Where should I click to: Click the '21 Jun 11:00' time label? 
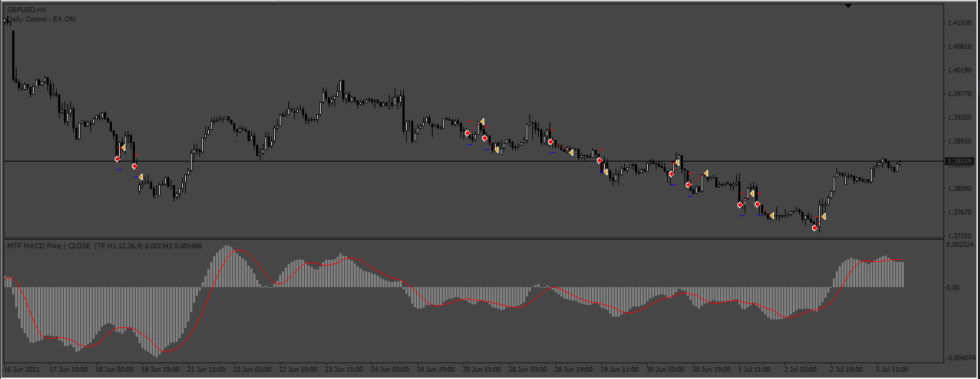pyautogui.click(x=207, y=370)
